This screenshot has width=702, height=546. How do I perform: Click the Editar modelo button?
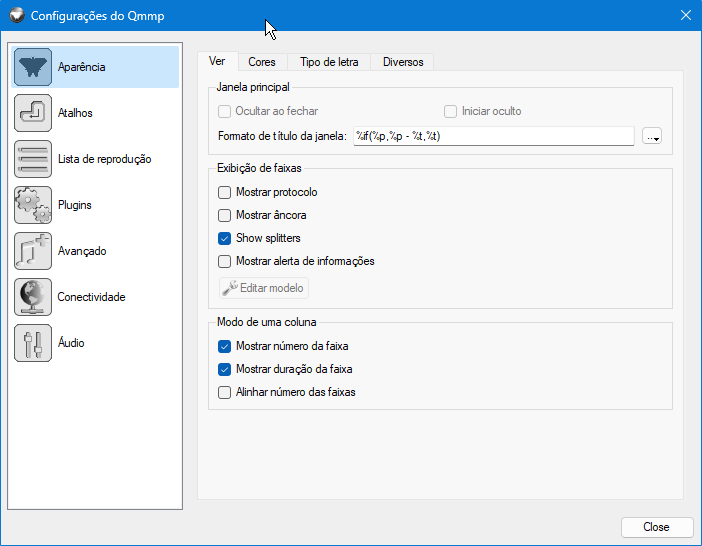pos(264,288)
